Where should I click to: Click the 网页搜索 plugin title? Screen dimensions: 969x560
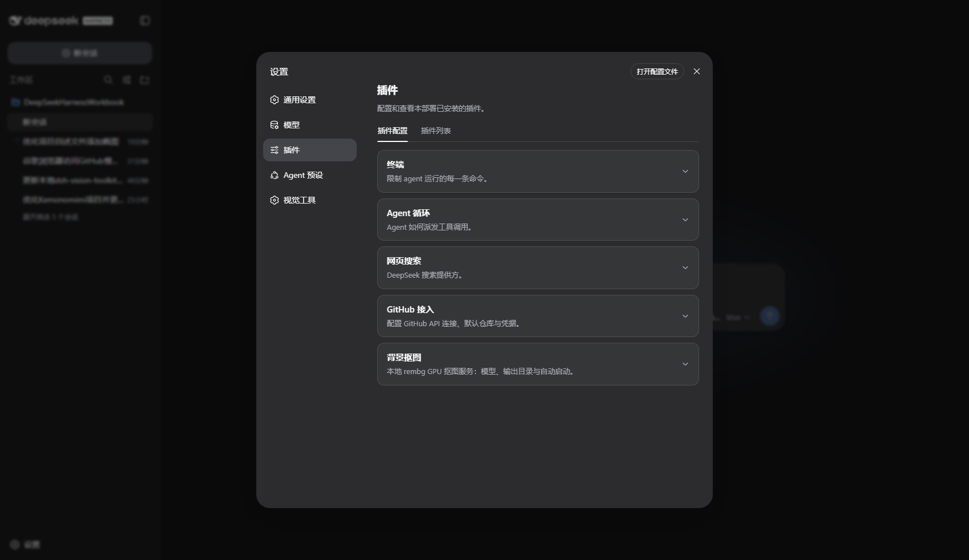point(404,261)
